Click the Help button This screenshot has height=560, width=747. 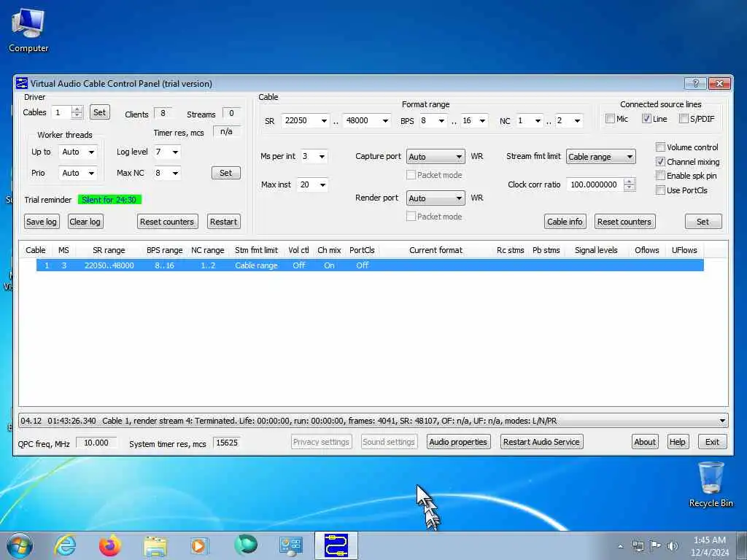[x=677, y=442]
